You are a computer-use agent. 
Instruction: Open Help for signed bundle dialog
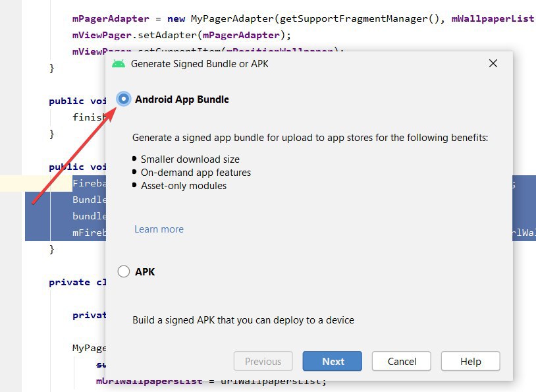470,361
